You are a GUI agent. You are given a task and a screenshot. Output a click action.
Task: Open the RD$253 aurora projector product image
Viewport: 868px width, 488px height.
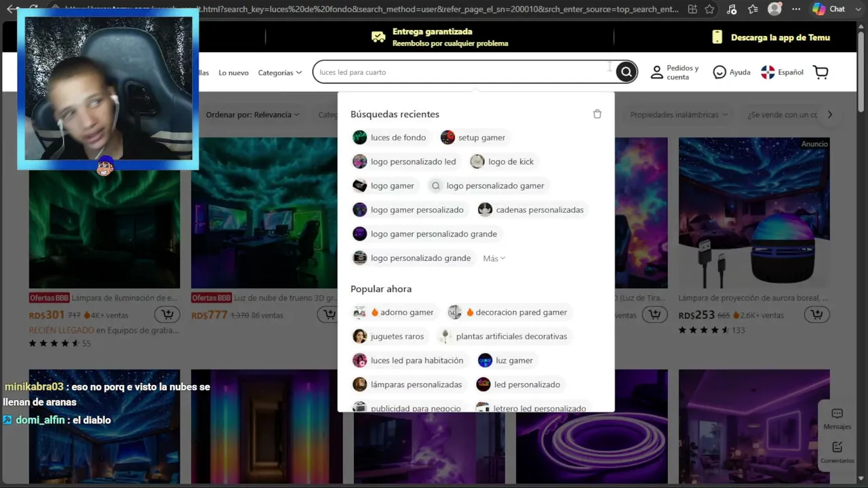(x=754, y=213)
